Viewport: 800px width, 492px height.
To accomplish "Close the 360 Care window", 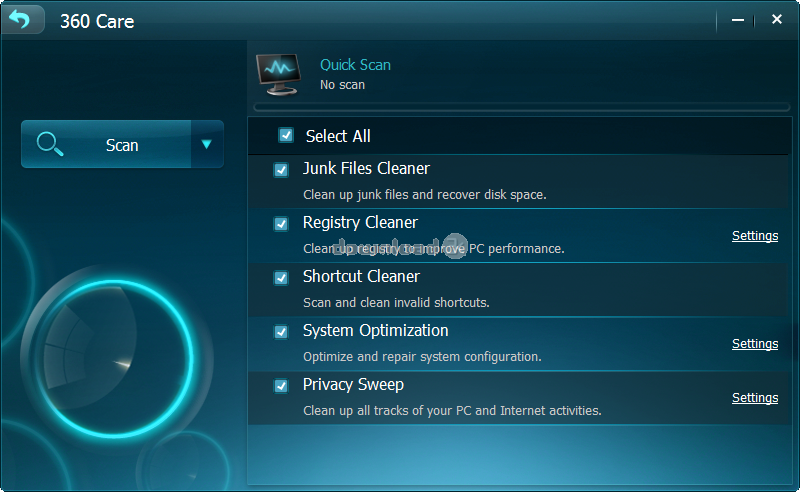I will pos(777,19).
